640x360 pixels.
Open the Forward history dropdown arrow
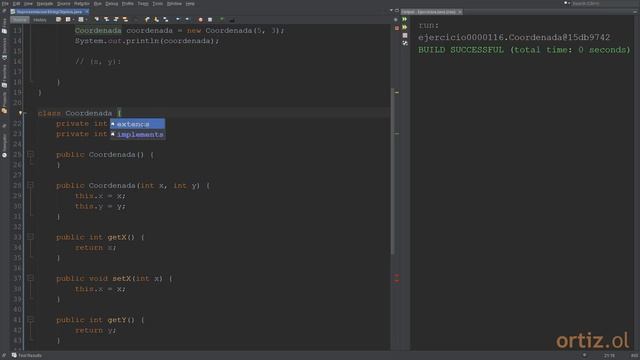[x=86, y=19]
